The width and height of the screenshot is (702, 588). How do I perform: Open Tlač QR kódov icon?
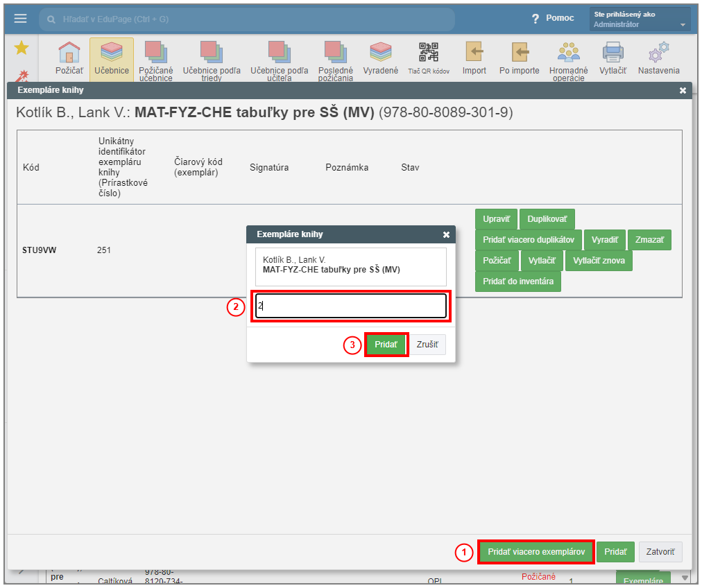428,53
